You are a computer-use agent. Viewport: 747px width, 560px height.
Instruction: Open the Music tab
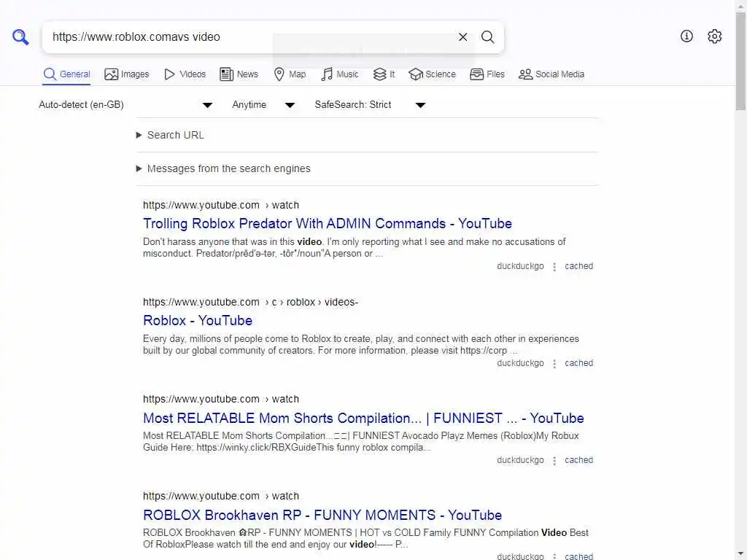click(x=339, y=74)
